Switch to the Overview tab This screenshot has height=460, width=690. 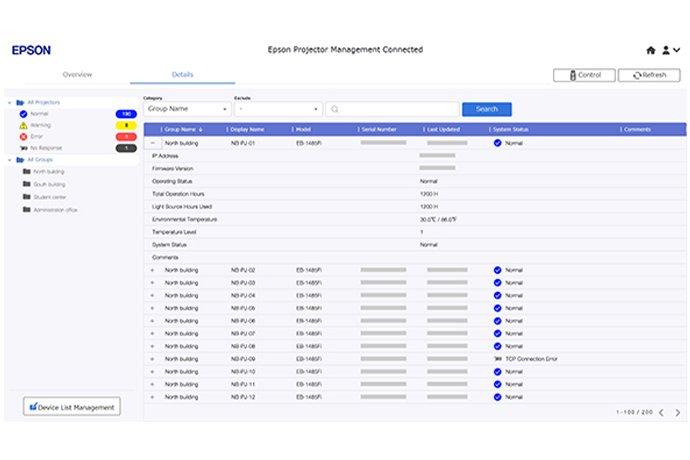tap(77, 75)
